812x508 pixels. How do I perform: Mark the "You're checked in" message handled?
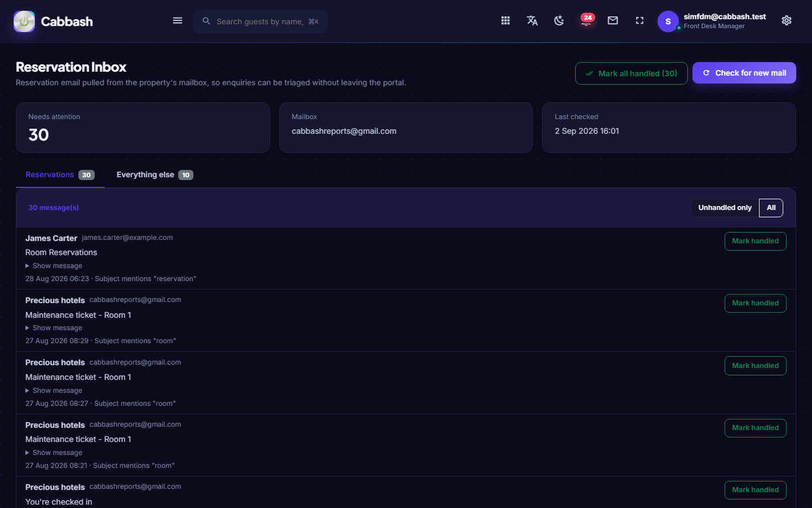click(x=755, y=490)
